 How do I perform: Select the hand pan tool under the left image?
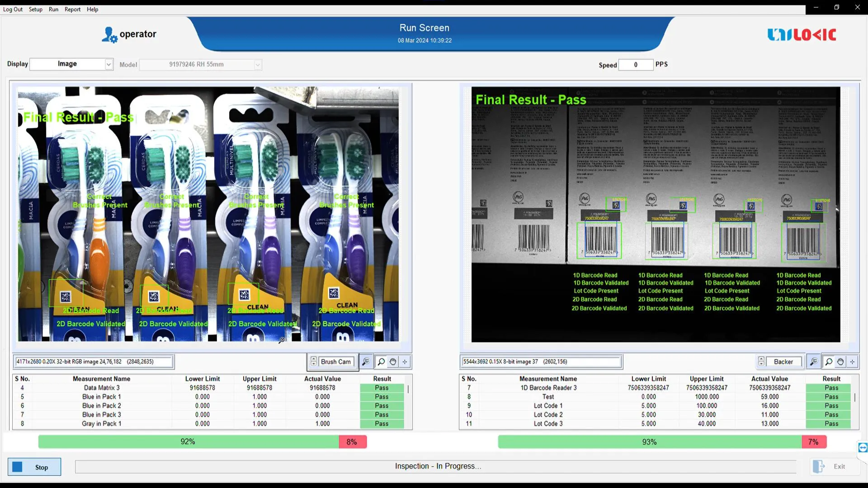tap(393, 361)
